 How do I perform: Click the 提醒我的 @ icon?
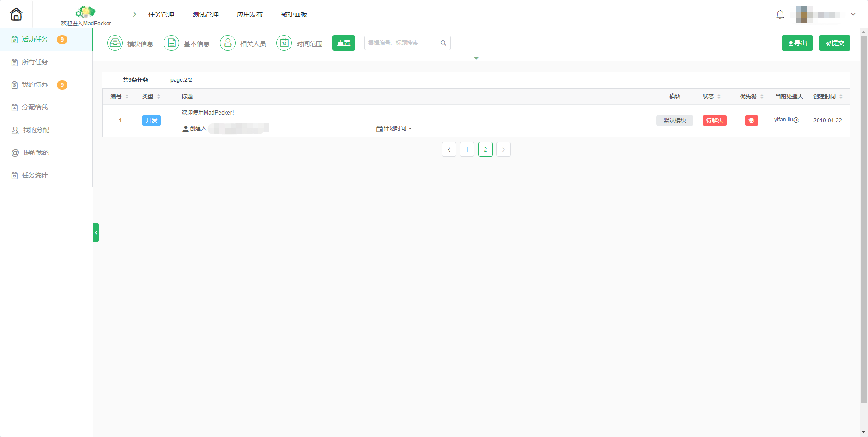pos(15,153)
